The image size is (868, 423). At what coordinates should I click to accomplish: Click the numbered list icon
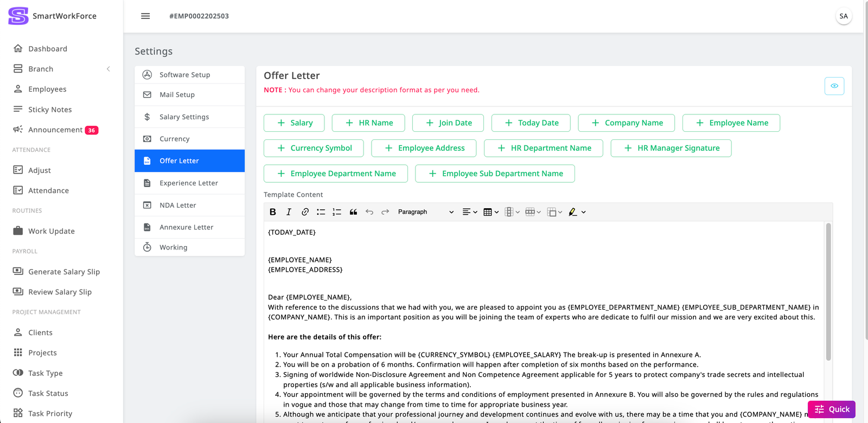click(337, 212)
